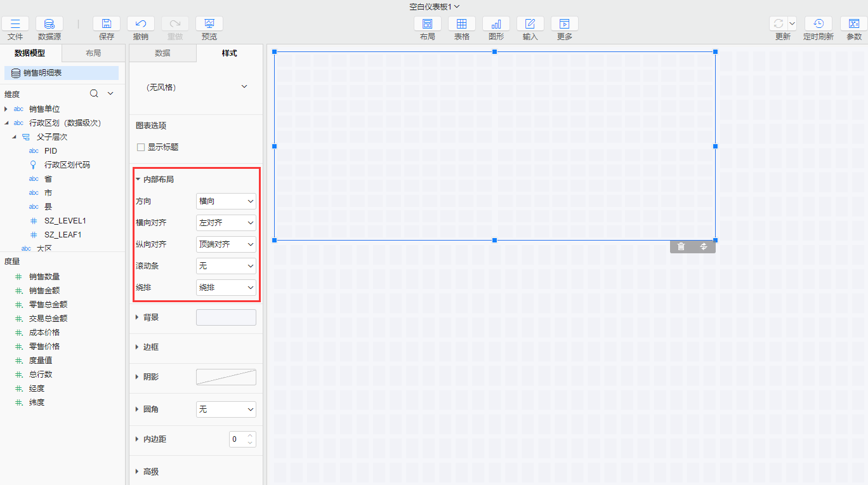Open the data source (数据源) icon

49,24
